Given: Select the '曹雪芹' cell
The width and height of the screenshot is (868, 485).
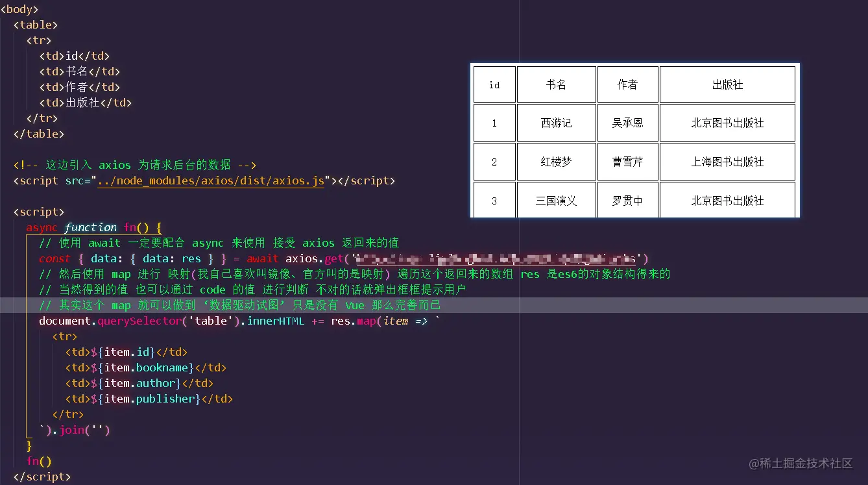Looking at the screenshot, I should point(627,162).
